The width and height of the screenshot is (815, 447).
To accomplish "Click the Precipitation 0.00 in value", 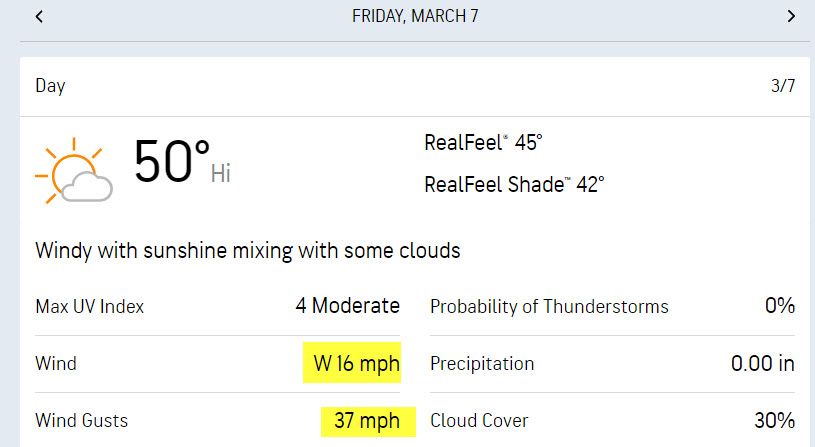I will [x=763, y=364].
